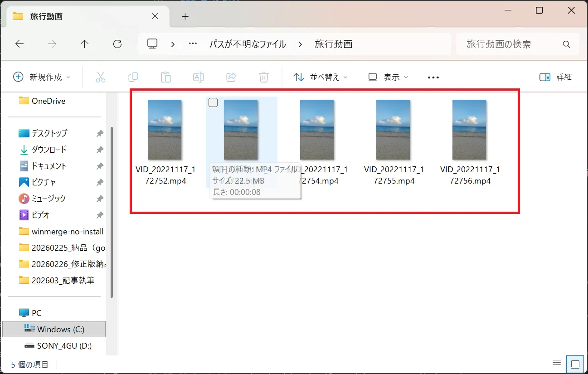
Task: Open a new Explorer tab with the plus button
Action: coord(185,16)
